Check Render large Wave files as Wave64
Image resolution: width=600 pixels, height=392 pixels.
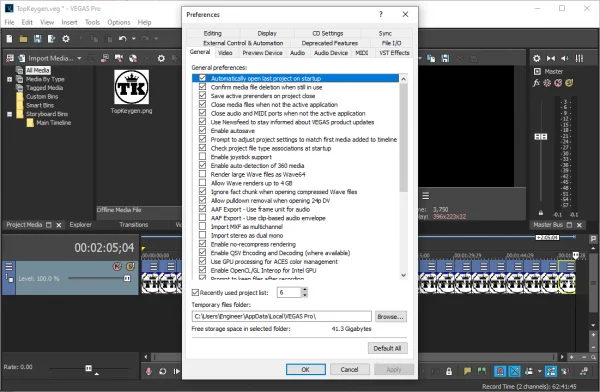pyautogui.click(x=202, y=174)
